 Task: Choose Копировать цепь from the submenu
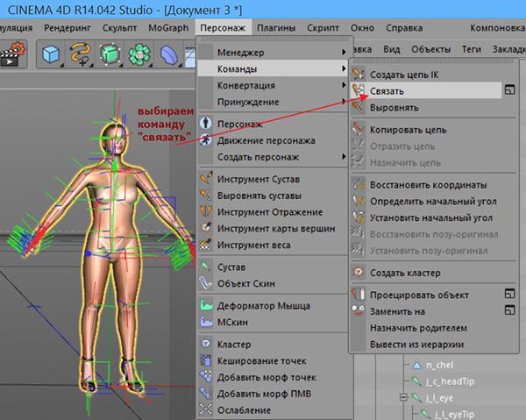tap(408, 130)
